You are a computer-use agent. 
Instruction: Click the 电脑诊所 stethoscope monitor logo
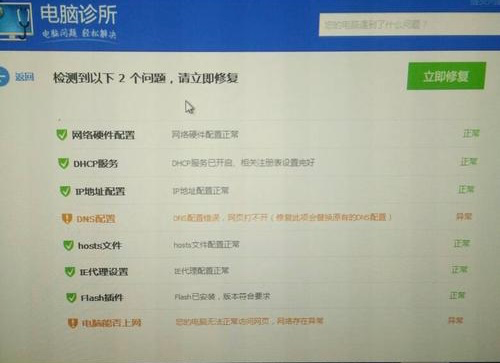click(x=16, y=21)
